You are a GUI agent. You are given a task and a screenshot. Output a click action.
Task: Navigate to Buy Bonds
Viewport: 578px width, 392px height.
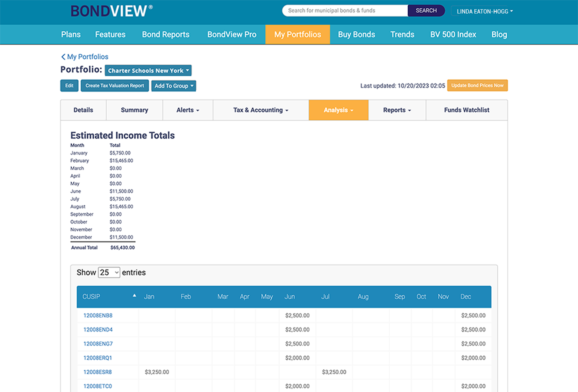pyautogui.click(x=356, y=34)
